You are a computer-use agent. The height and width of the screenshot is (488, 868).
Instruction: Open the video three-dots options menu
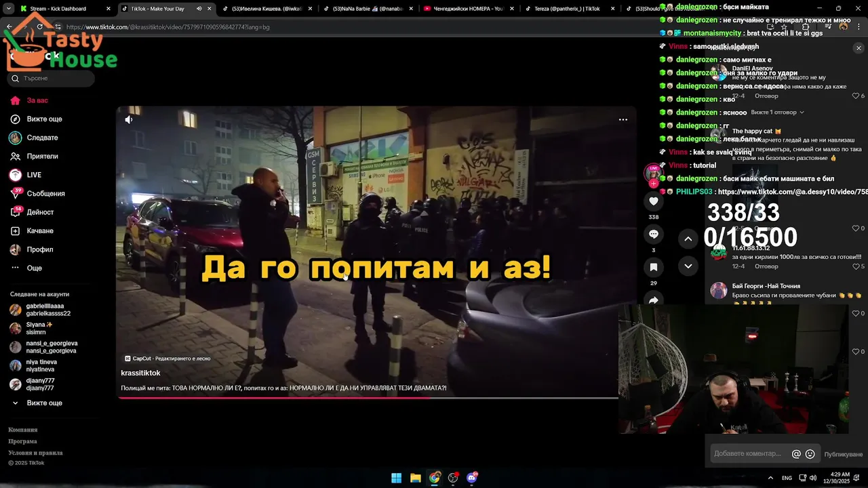(623, 120)
